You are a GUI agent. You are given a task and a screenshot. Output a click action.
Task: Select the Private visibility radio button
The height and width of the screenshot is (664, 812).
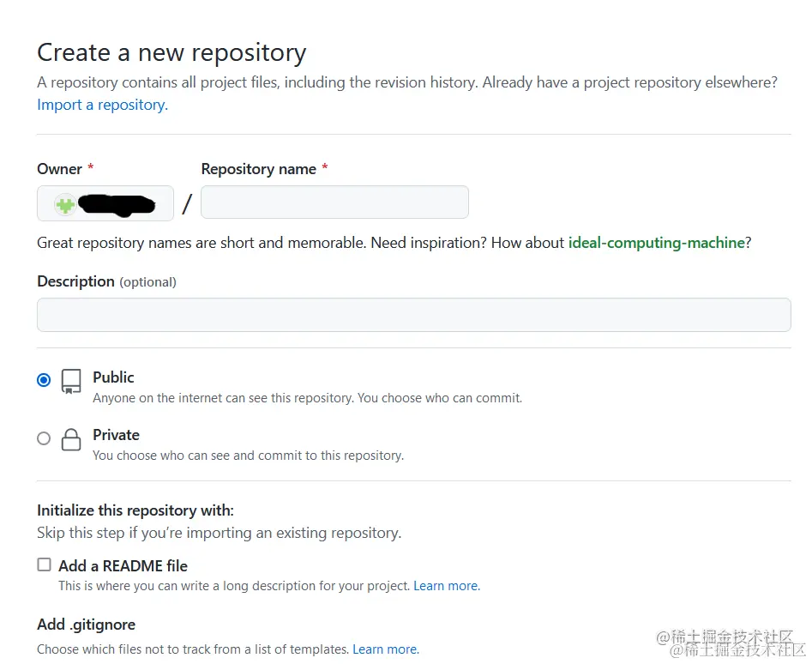tap(44, 438)
